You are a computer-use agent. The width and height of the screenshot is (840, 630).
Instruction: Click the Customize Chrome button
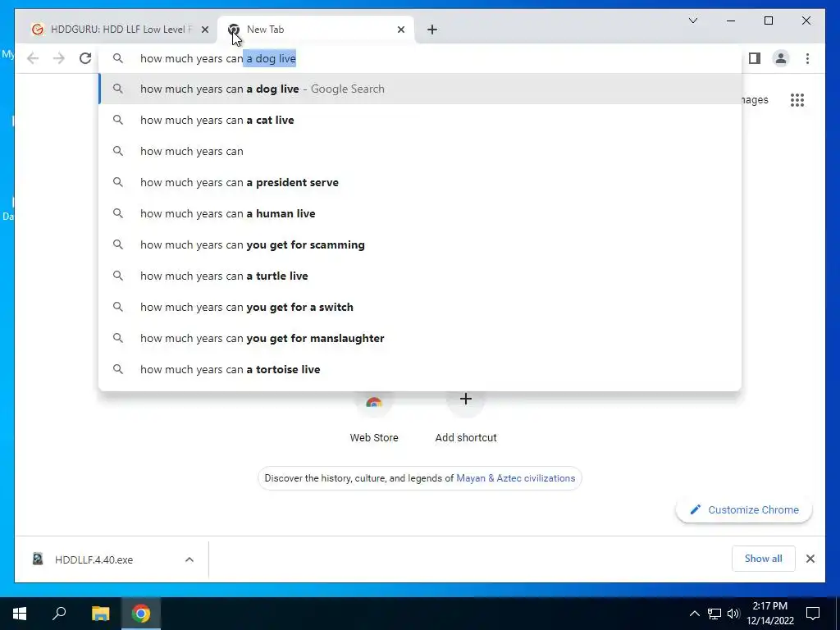coord(744,510)
